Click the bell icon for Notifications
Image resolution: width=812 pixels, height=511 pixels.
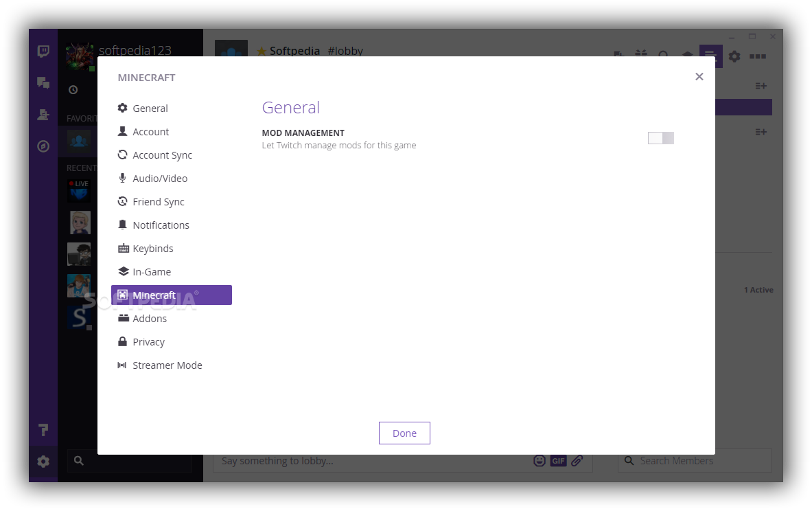(x=123, y=225)
